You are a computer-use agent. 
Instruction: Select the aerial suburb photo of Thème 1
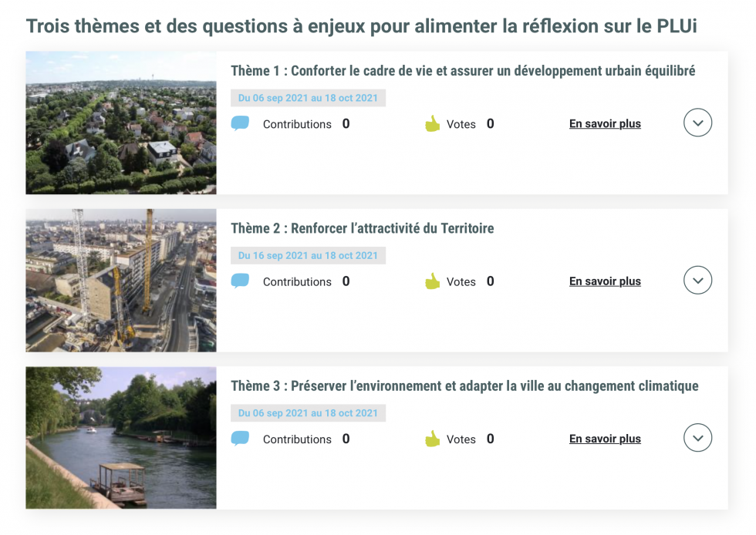(x=121, y=123)
